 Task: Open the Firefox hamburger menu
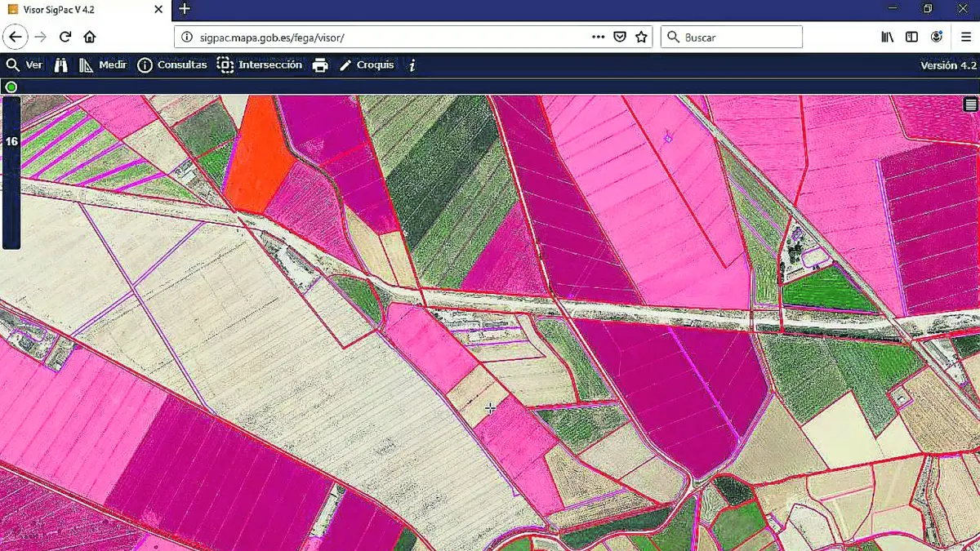(x=965, y=37)
